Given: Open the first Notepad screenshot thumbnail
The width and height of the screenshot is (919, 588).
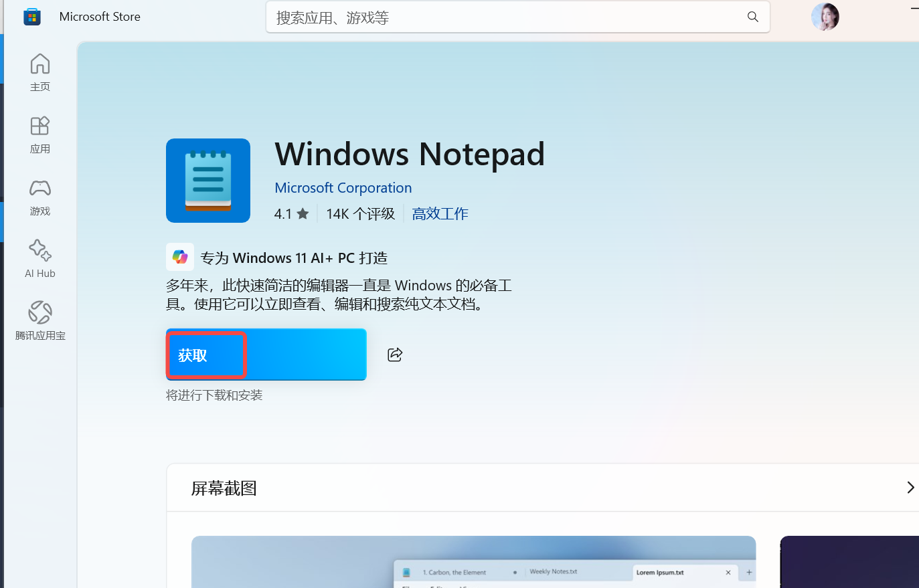Looking at the screenshot, I should 473,562.
